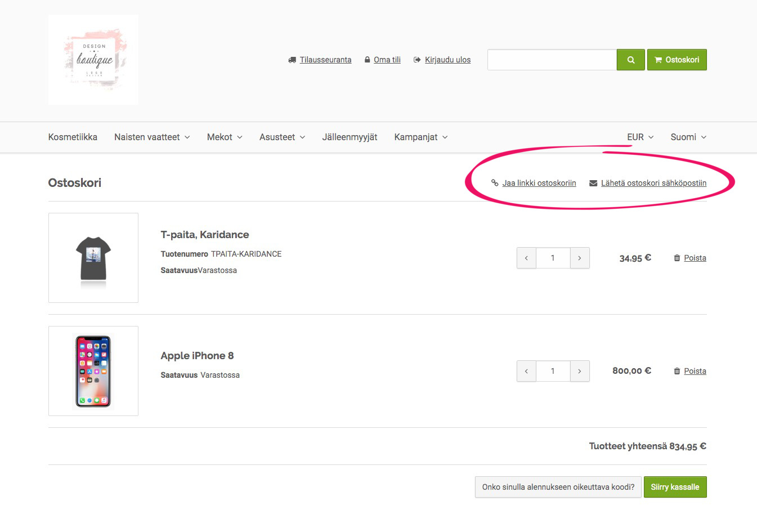The image size is (757, 532).
Task: Click the iPhone 8 quantity field
Action: pos(553,371)
